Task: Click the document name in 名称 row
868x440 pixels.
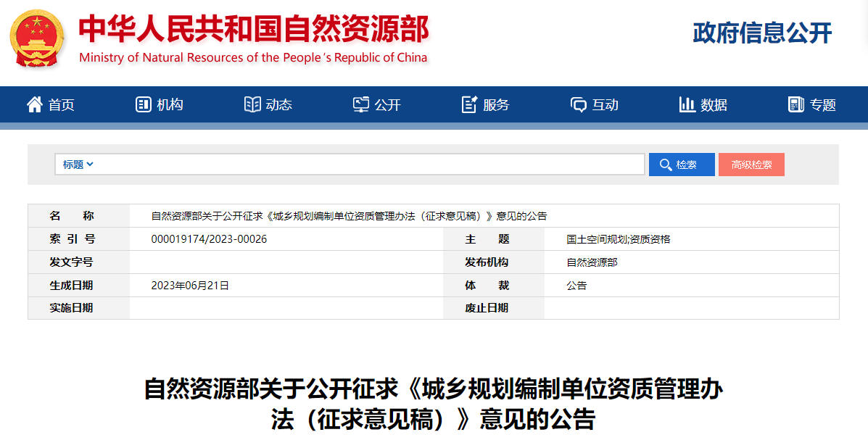Action: pos(349,216)
